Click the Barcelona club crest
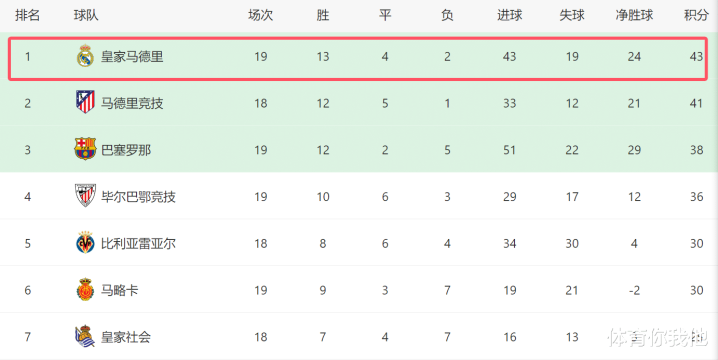Image resolution: width=718 pixels, height=360 pixels. coord(85,149)
